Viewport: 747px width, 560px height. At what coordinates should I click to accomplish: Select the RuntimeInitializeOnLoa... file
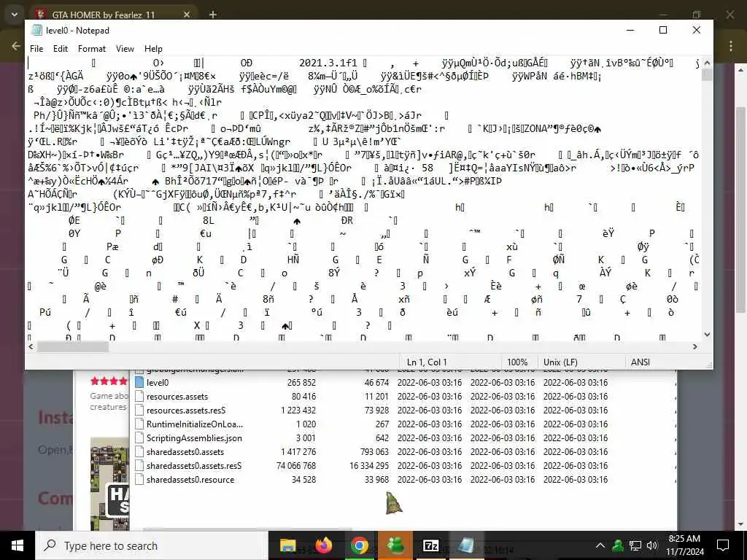[194, 424]
